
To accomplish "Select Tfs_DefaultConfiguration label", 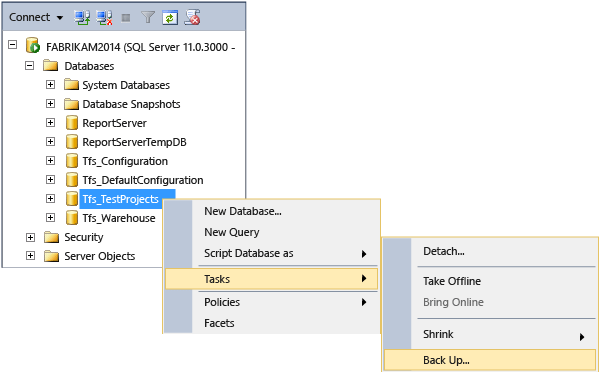I will (x=143, y=180).
